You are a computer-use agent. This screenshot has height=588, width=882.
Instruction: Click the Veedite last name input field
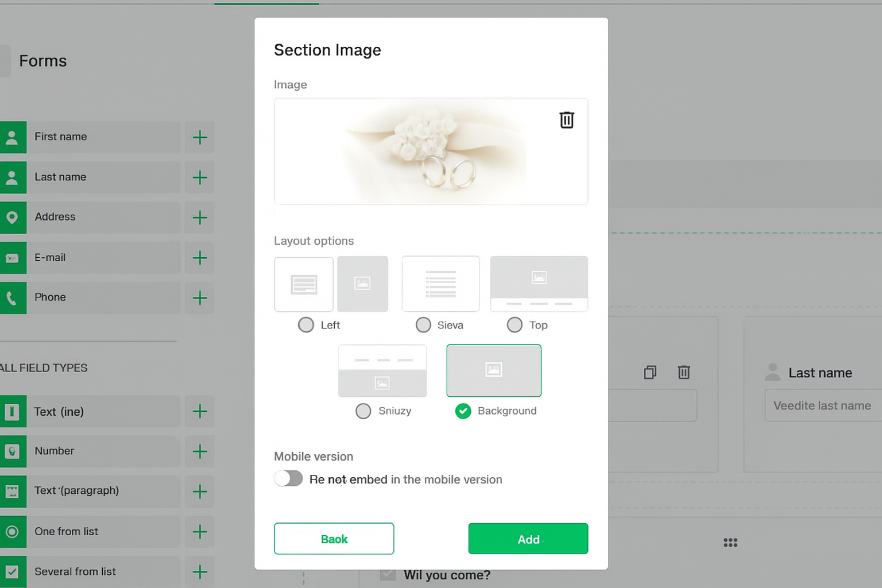[823, 405]
